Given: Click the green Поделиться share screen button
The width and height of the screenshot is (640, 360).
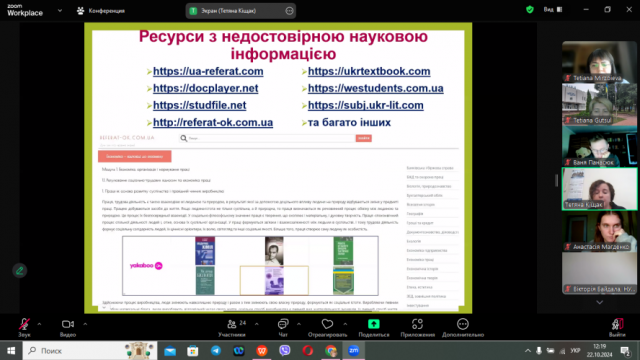Looking at the screenshot, I should (x=374, y=328).
